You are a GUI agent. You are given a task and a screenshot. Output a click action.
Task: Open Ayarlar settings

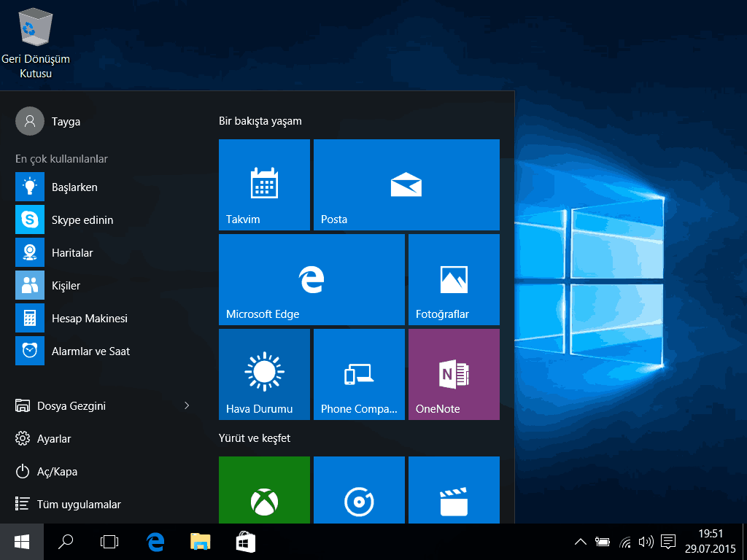click(x=43, y=438)
